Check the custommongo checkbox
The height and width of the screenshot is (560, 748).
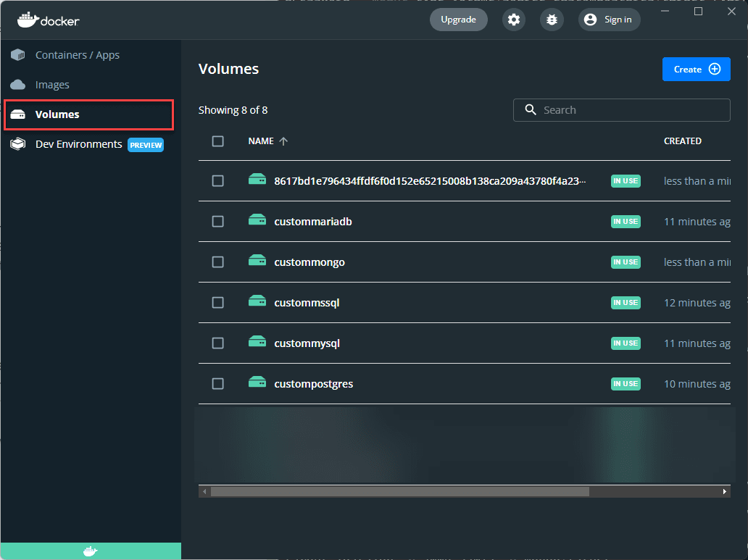pos(218,262)
